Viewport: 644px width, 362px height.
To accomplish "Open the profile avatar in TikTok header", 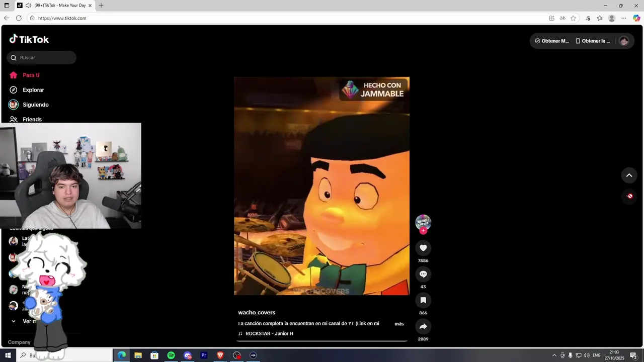I will point(624,41).
